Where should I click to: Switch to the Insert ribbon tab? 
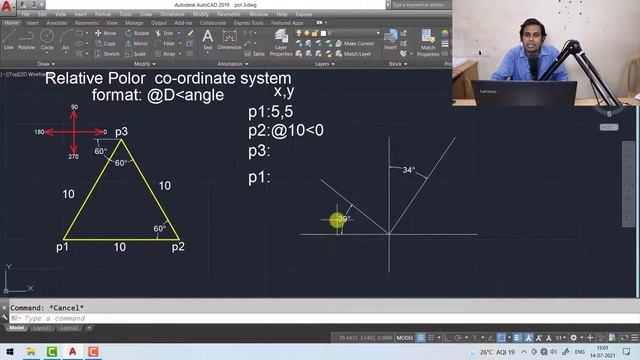click(x=33, y=23)
